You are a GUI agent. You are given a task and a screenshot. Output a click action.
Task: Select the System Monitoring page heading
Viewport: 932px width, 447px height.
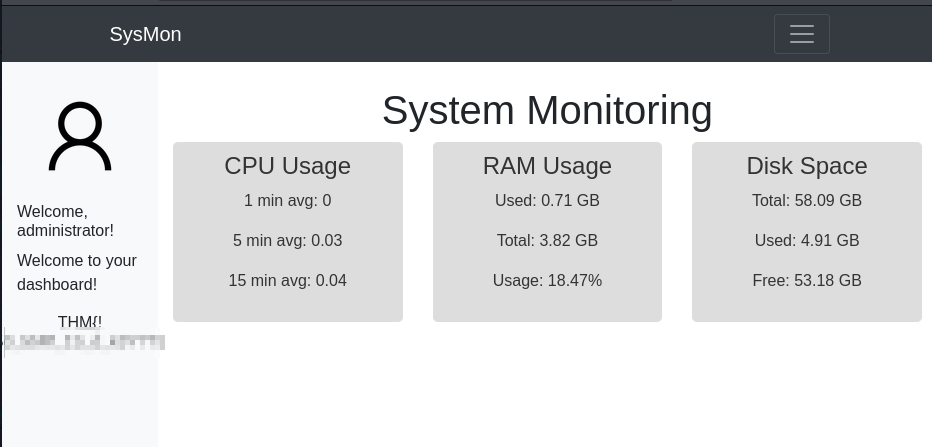(547, 111)
